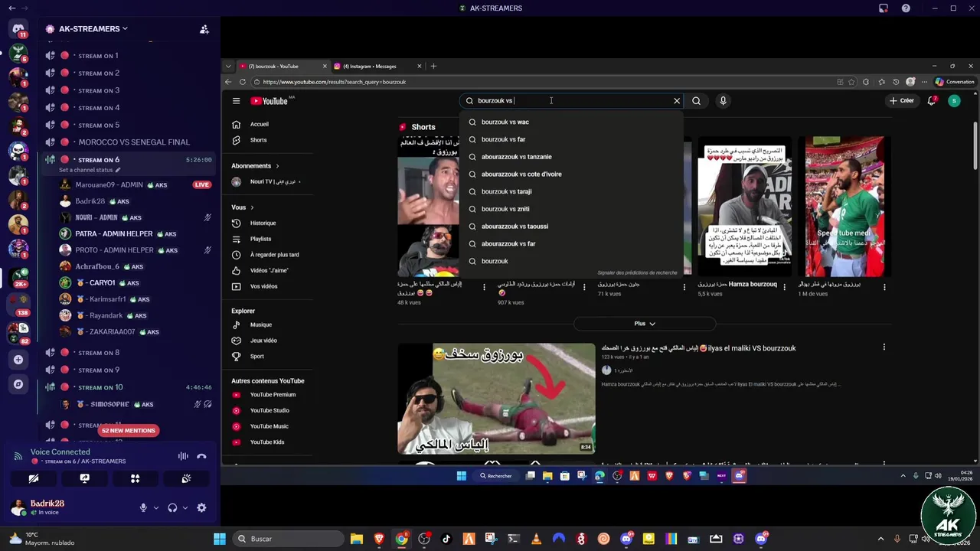Expand the Abonnements section chevron
Screen dimensions: 980x551
277,166
